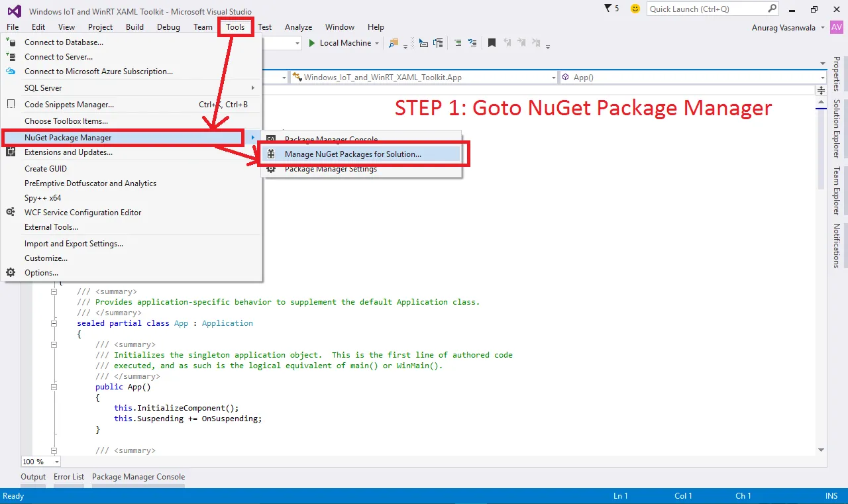The image size is (848, 504).
Task: Switch to the Error List tab
Action: click(69, 477)
